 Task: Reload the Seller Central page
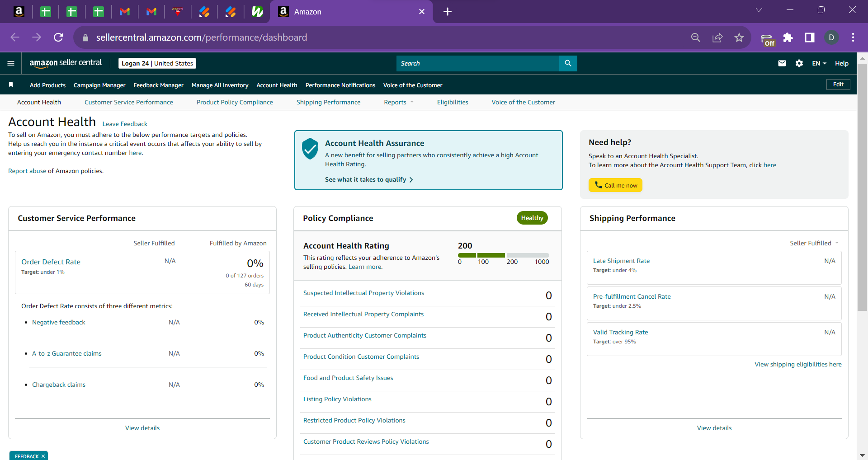coord(58,38)
